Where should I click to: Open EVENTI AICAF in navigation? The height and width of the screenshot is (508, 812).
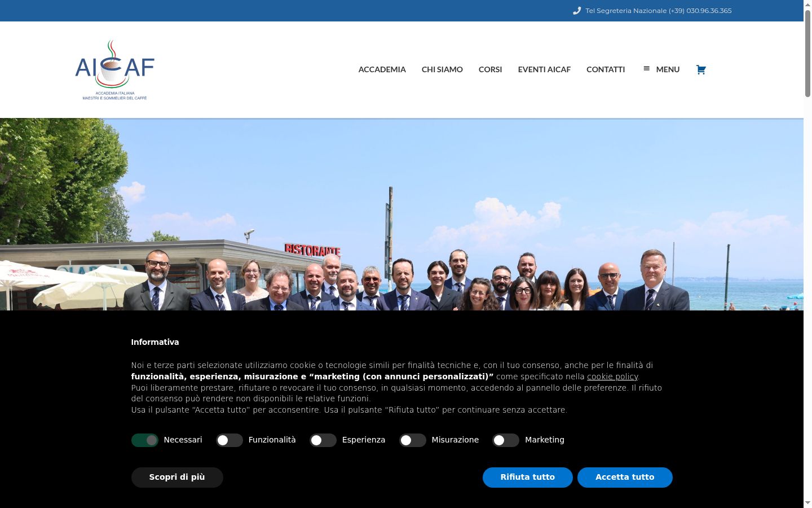[544, 69]
